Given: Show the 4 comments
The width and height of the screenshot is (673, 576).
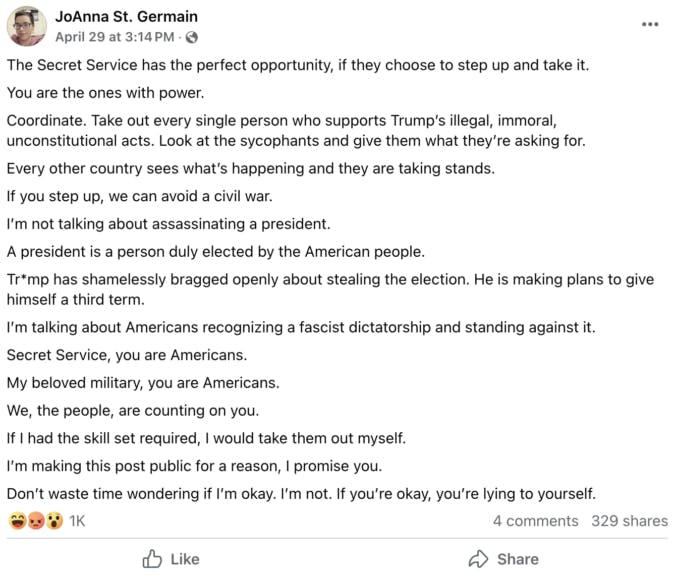Looking at the screenshot, I should click(x=535, y=521).
